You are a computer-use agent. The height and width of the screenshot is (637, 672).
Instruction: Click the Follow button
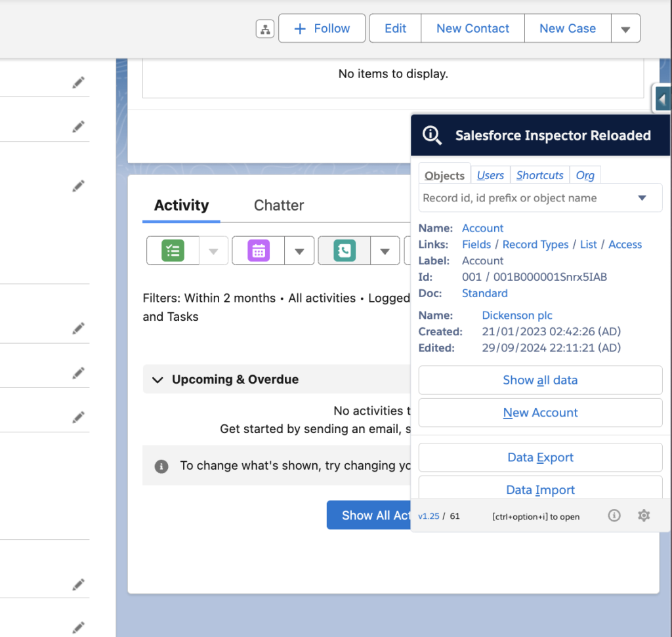pyautogui.click(x=322, y=28)
